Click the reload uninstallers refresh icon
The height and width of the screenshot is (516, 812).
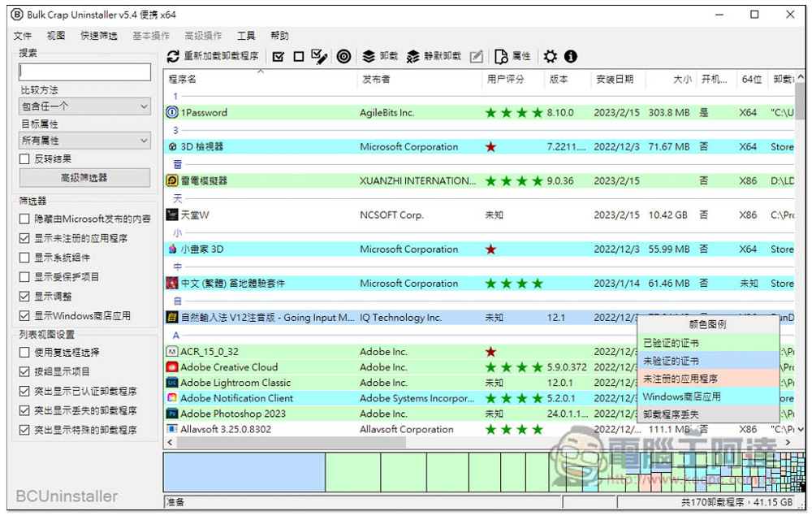173,56
